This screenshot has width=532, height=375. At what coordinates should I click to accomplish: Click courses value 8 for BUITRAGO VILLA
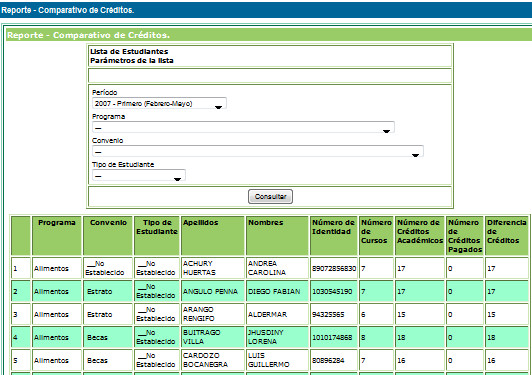(363, 338)
